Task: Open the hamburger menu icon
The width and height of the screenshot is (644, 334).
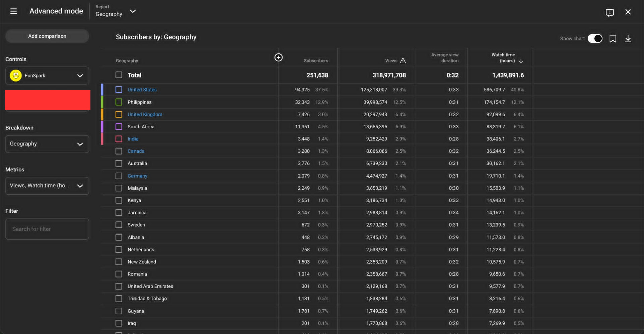Action: pos(13,11)
